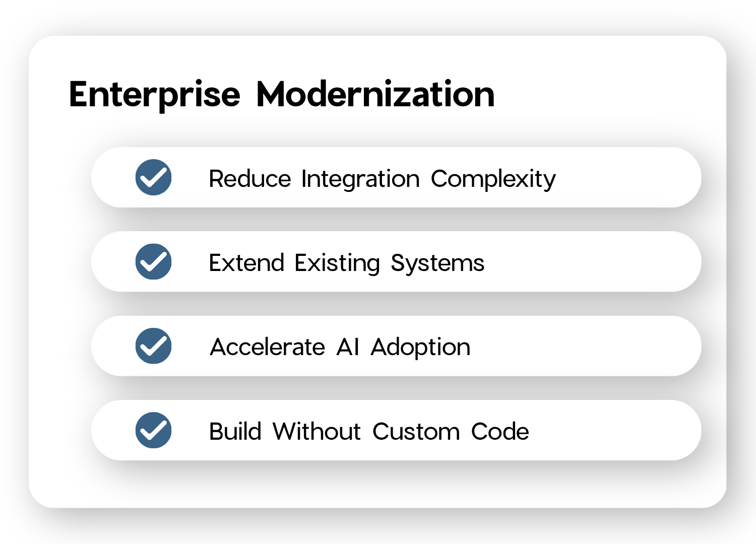Toggle the Accelerate AI Adoption check icon
This screenshot has width=756, height=544.
click(x=153, y=346)
